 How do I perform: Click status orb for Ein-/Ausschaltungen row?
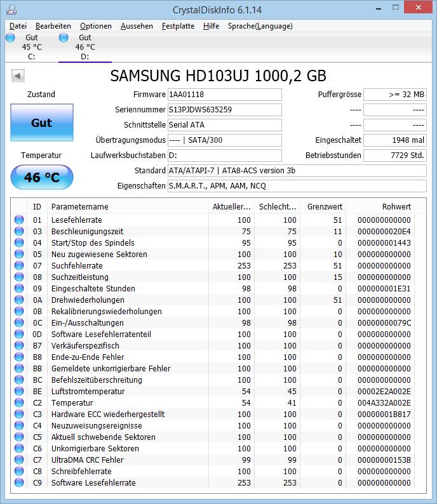[x=19, y=322]
